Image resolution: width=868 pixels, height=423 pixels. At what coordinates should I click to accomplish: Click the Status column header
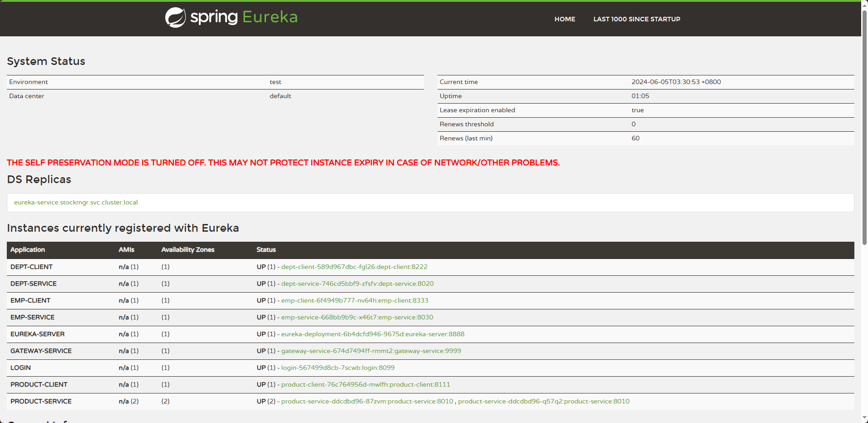[266, 250]
